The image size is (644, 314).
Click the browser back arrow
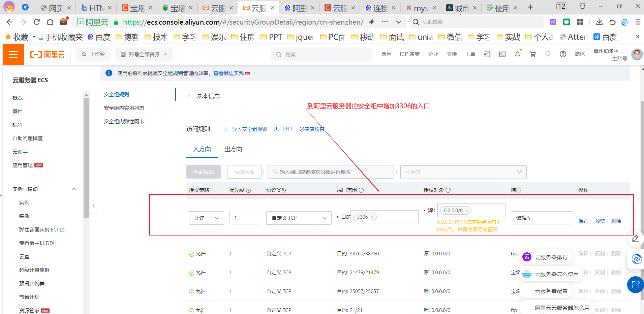(x=9, y=22)
